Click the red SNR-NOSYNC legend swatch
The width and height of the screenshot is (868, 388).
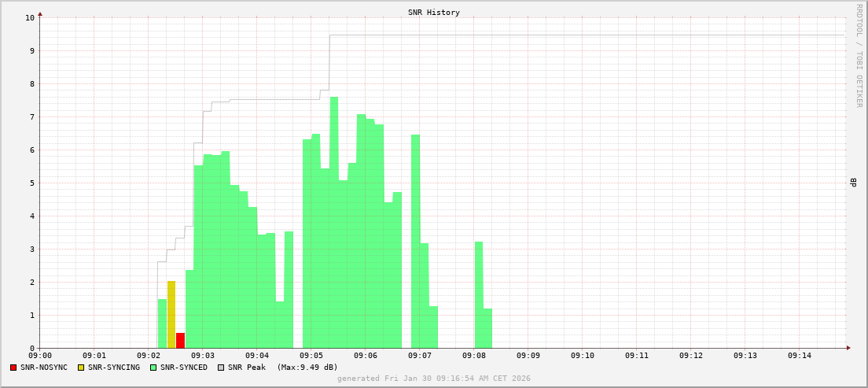13,368
